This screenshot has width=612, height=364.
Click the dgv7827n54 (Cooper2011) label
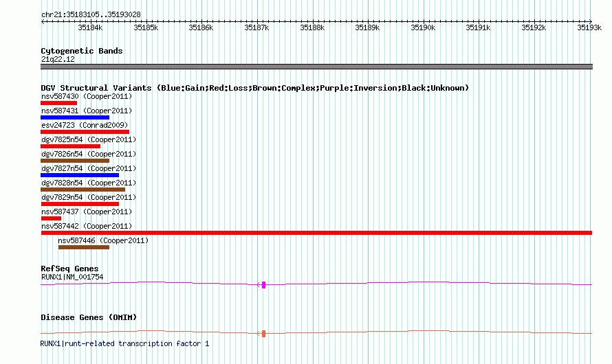pos(89,168)
